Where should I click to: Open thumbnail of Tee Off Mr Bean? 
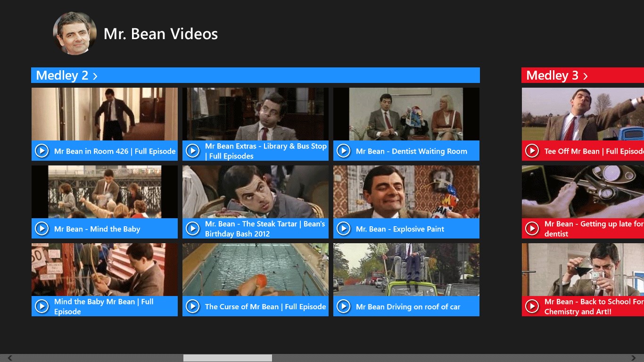pos(583,114)
